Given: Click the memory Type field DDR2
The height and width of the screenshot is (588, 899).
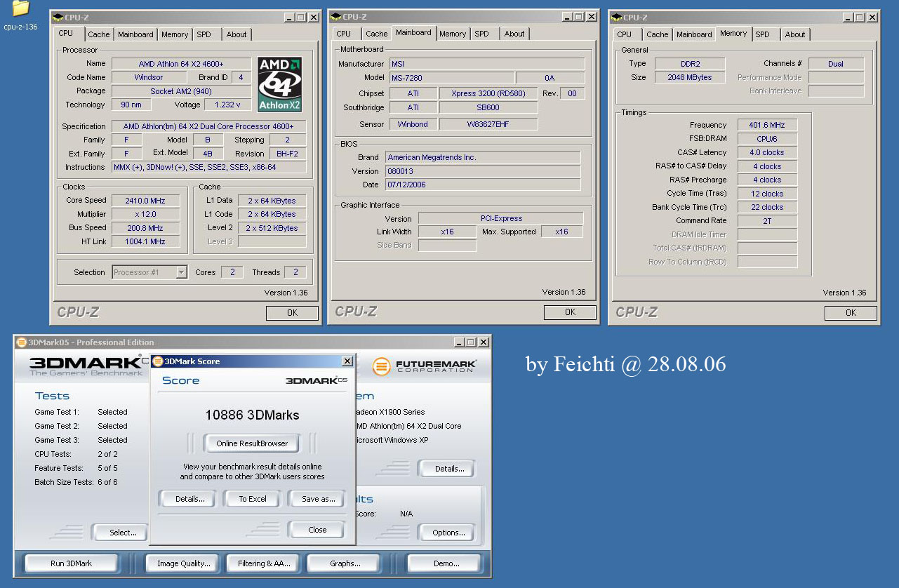Looking at the screenshot, I should 690,64.
